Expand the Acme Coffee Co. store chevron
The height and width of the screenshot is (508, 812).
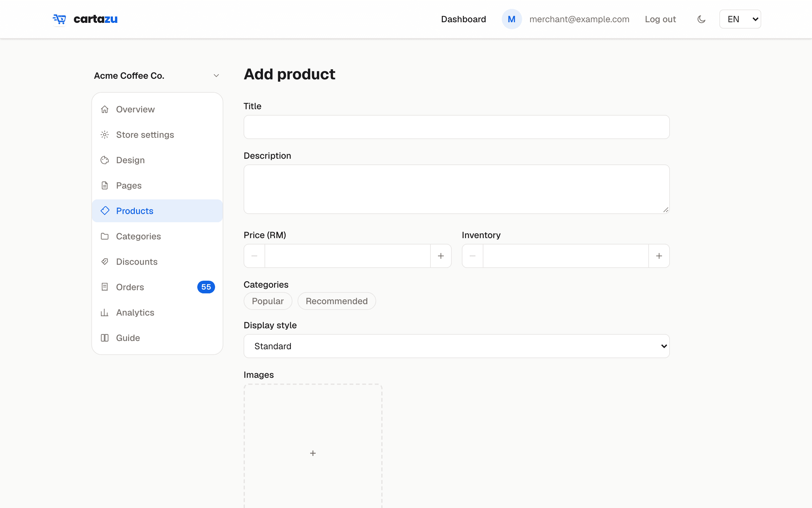pos(216,76)
